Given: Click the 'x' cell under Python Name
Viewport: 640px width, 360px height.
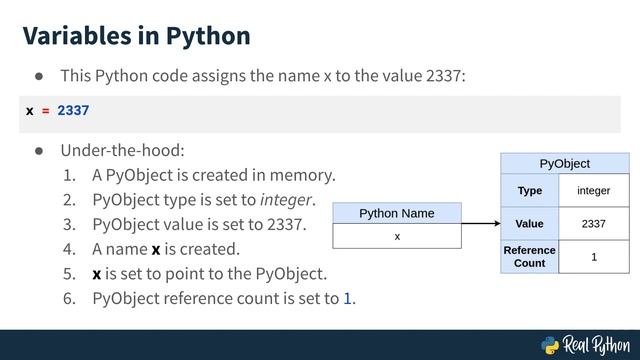Looking at the screenshot, I should [397, 236].
